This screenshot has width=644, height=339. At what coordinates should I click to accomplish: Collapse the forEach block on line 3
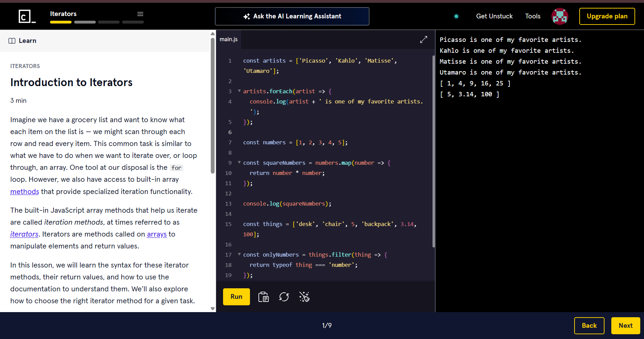click(x=239, y=91)
